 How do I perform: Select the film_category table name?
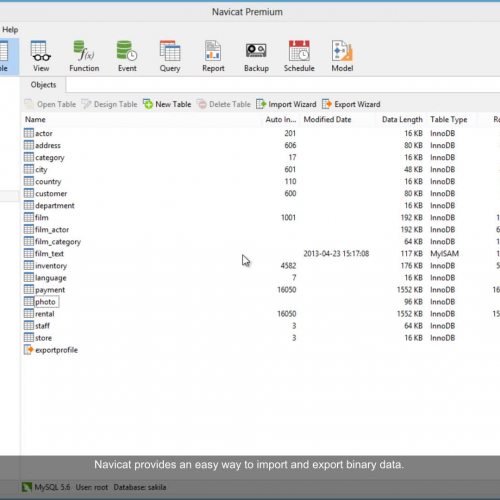point(58,242)
